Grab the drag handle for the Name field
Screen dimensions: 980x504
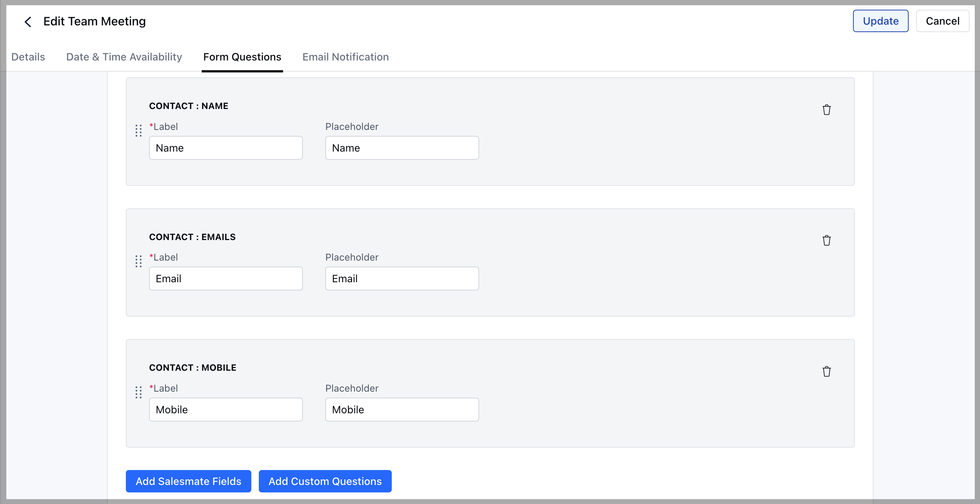tap(139, 131)
